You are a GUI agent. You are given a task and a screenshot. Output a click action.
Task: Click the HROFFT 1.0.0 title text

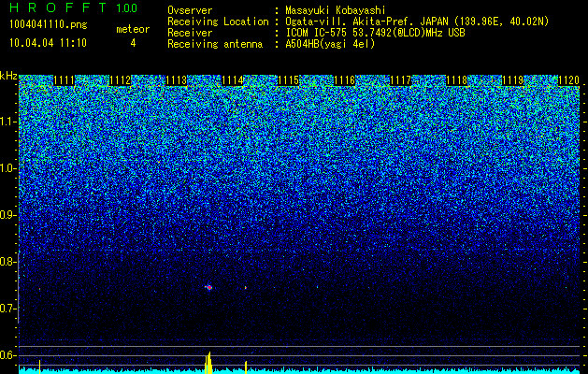click(x=74, y=7)
